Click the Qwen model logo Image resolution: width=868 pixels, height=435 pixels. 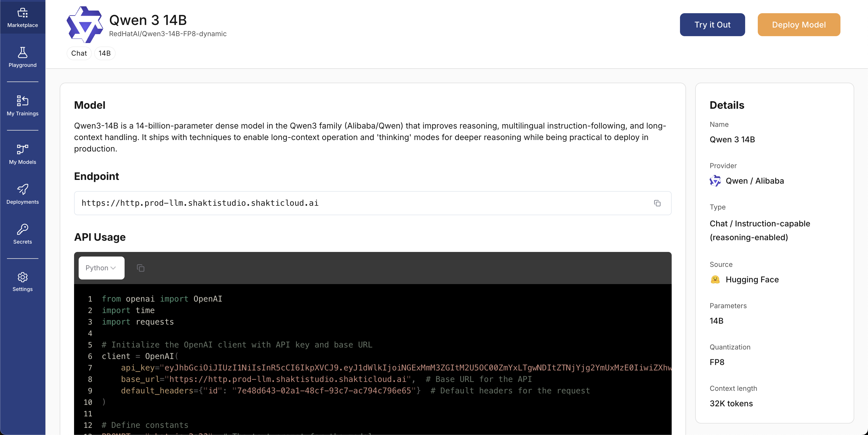pyautogui.click(x=85, y=25)
